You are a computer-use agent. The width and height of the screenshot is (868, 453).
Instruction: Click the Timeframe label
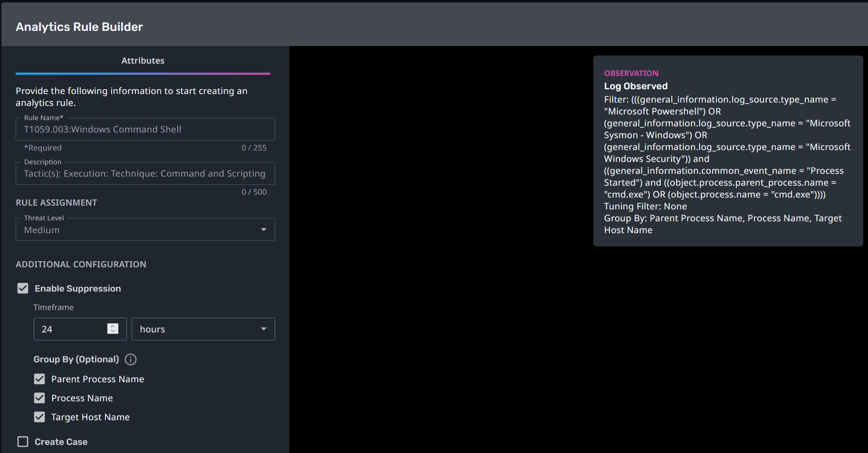(x=54, y=307)
